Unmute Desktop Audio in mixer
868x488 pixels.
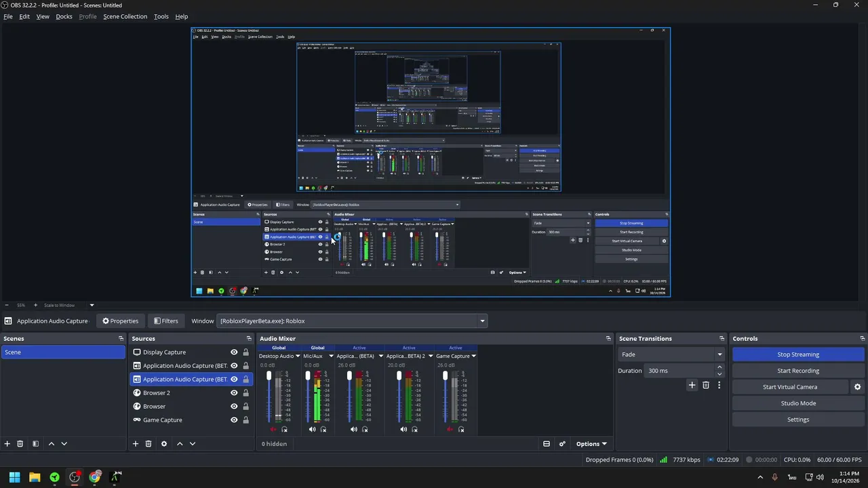[273, 430]
